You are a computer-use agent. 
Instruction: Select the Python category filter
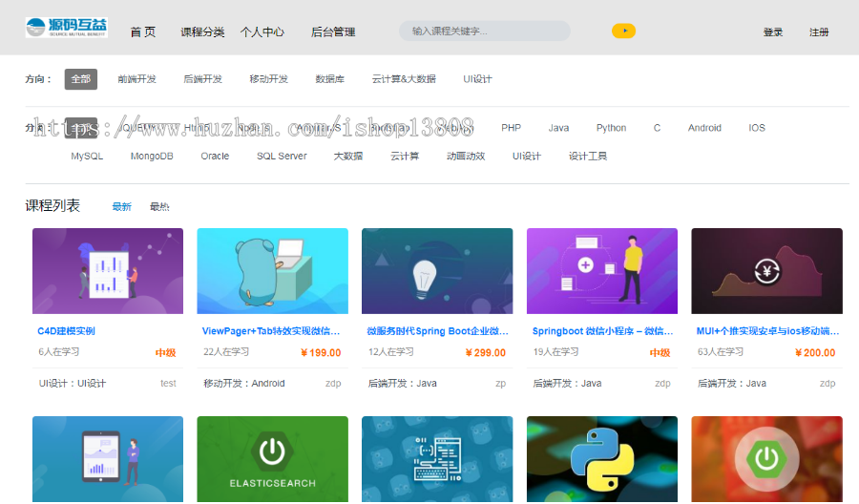[x=612, y=128]
